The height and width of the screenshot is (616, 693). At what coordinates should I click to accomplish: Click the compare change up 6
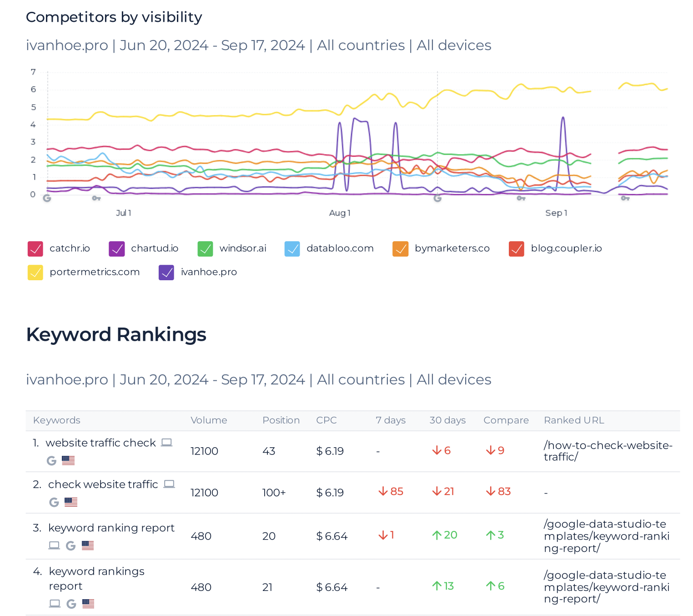495,586
